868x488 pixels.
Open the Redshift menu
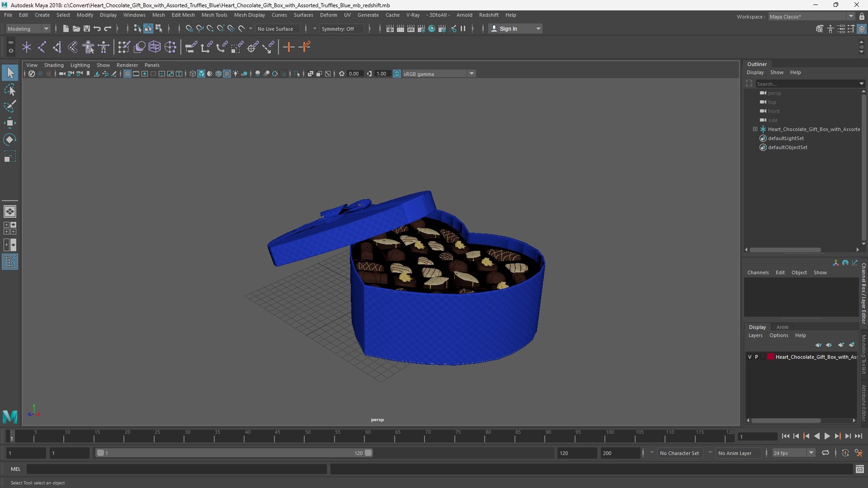(x=489, y=15)
